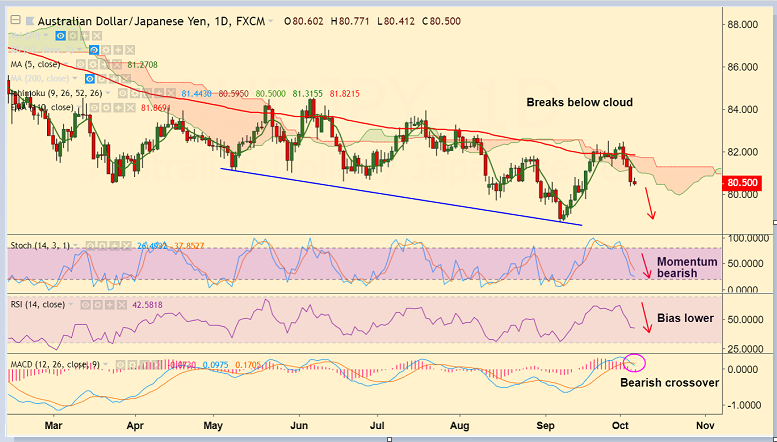Click the Australian Dollar/Japanese Yen chart title

coord(151,21)
